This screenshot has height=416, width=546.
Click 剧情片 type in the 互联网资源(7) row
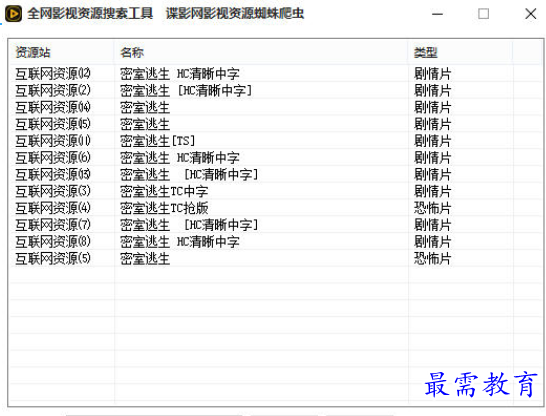coord(432,225)
